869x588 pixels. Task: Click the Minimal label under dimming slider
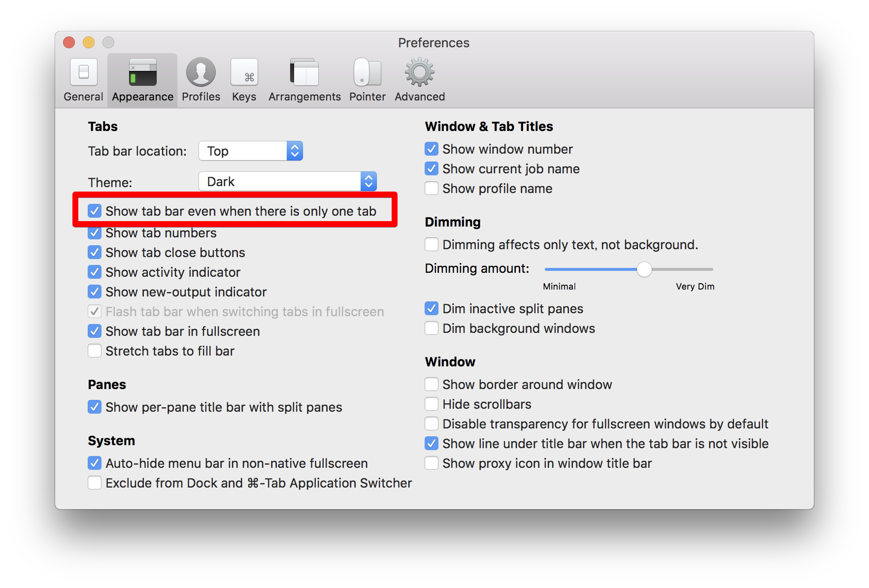559,286
